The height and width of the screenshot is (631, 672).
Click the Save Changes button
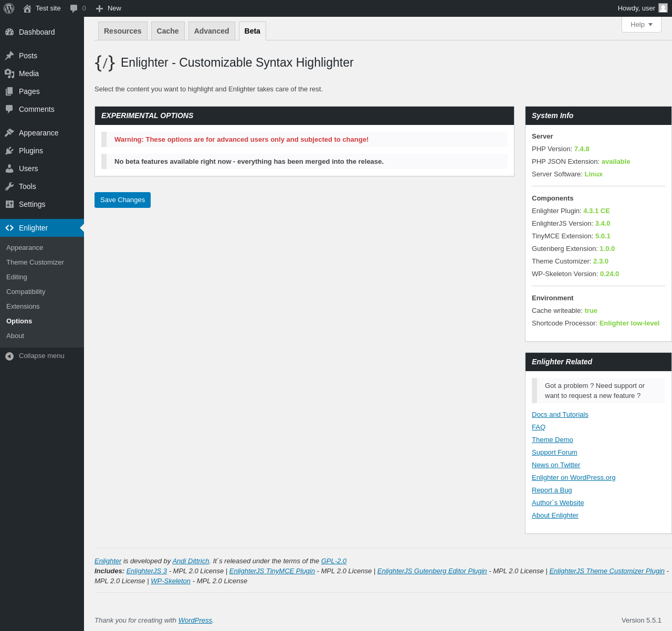coord(122,200)
